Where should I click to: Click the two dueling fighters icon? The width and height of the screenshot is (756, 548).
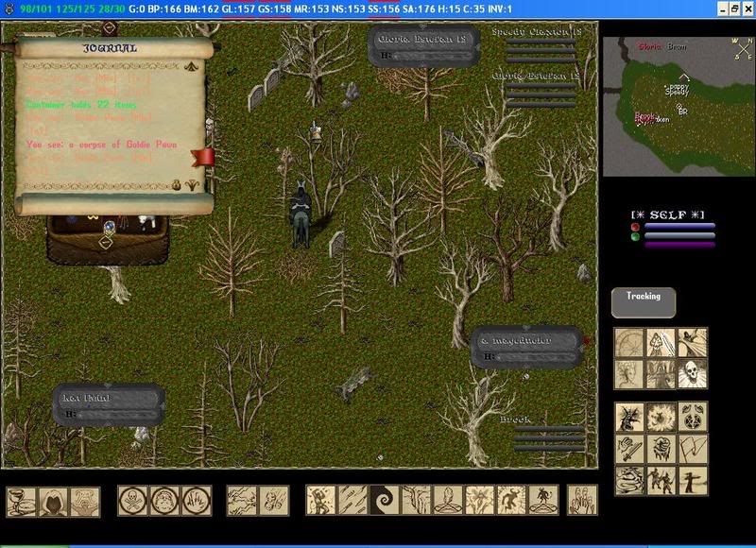(x=661, y=480)
